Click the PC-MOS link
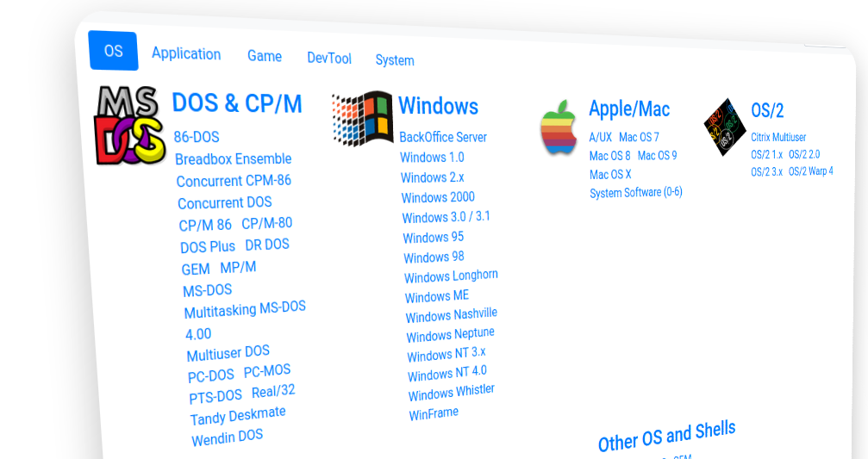Screen dimensions: 868x459 click(x=267, y=371)
